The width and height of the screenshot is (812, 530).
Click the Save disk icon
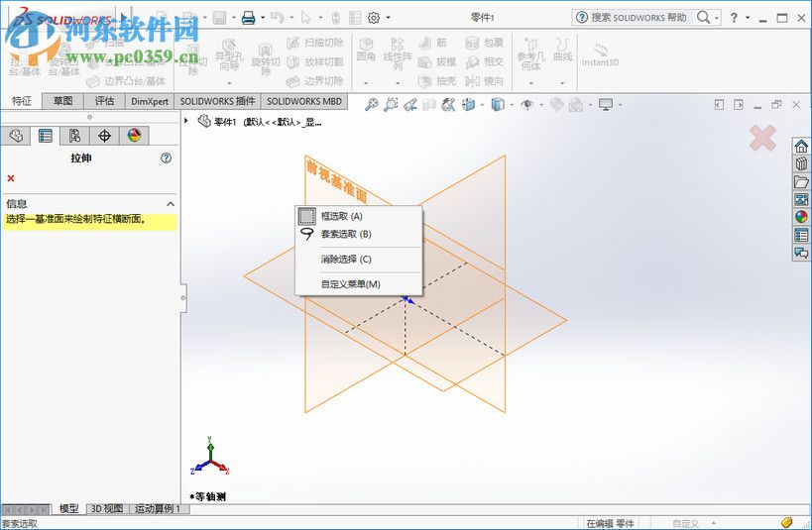219,18
